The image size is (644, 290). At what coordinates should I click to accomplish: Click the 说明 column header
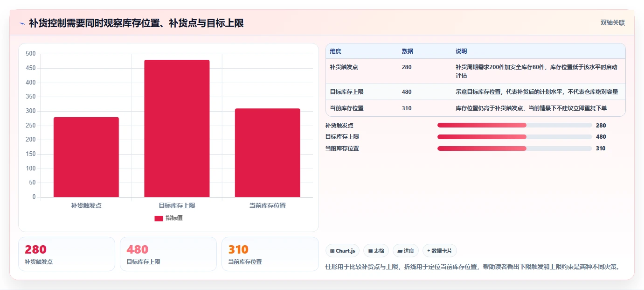461,51
